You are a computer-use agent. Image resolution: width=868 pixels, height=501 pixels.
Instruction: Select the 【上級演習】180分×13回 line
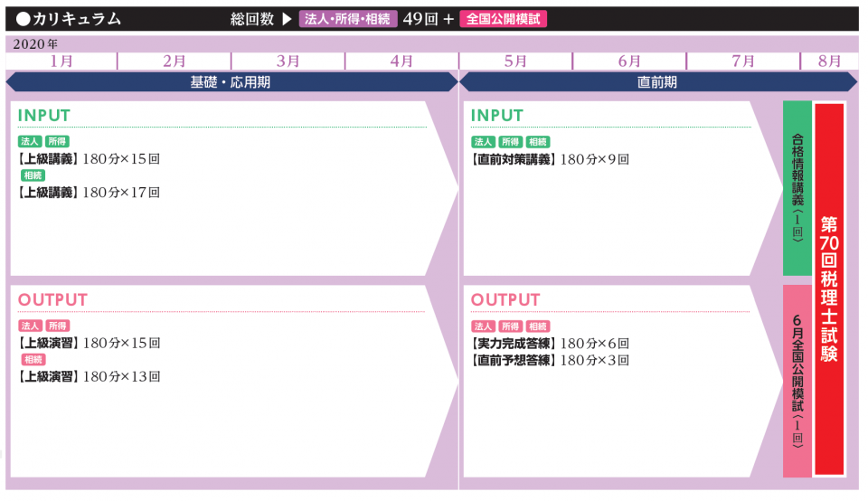[x=89, y=376]
